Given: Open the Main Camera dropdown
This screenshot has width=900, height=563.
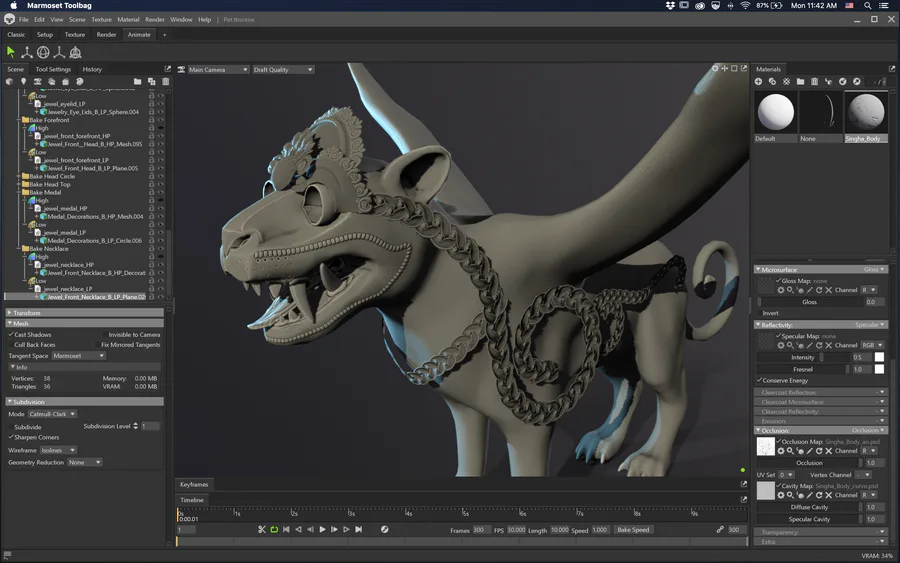Looking at the screenshot, I should 218,69.
